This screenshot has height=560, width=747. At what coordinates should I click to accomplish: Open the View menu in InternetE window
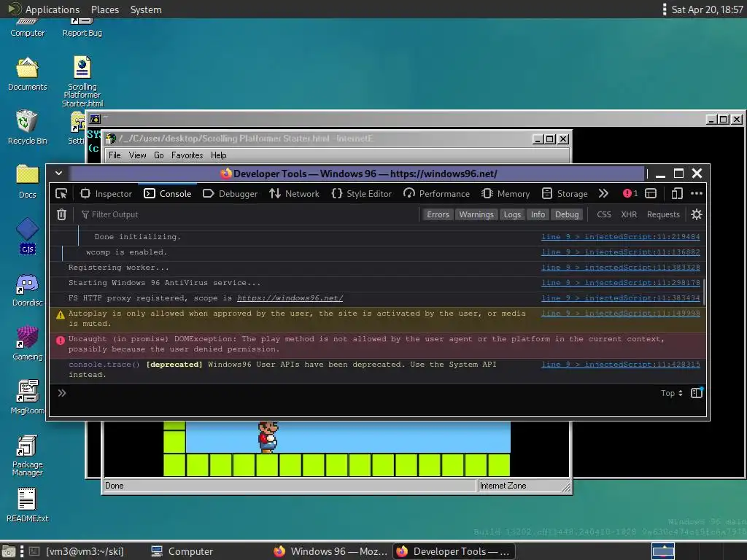tap(137, 155)
